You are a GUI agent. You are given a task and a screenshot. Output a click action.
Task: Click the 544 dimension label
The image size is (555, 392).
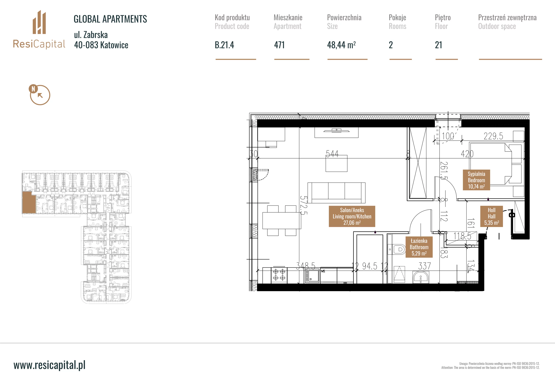332,154
